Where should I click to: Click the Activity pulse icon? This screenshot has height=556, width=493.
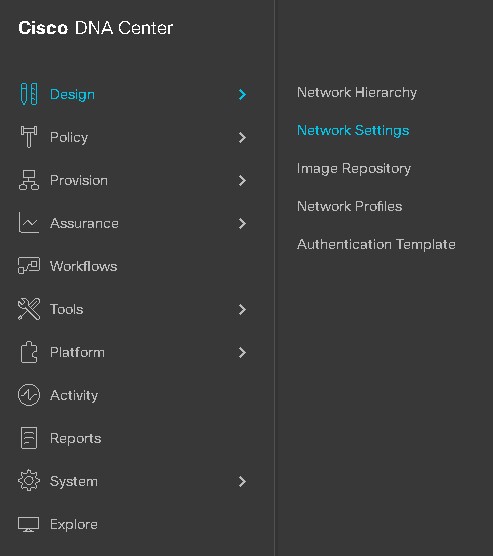click(29, 395)
